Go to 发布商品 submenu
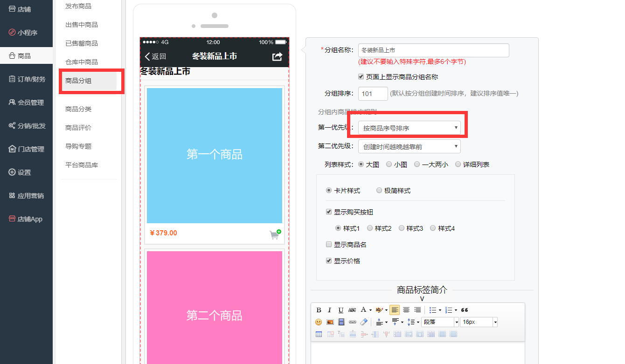The image size is (625, 364). pyautogui.click(x=78, y=6)
